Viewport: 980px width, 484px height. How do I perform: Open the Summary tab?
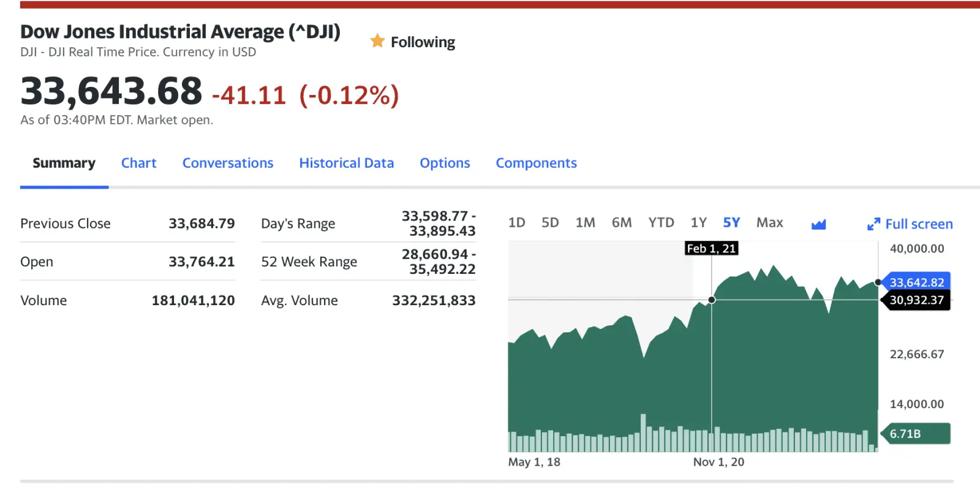64,163
